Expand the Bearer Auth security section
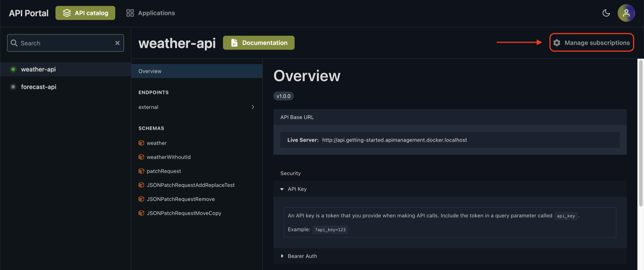Screen dimensions: 644x270 tap(282, 256)
